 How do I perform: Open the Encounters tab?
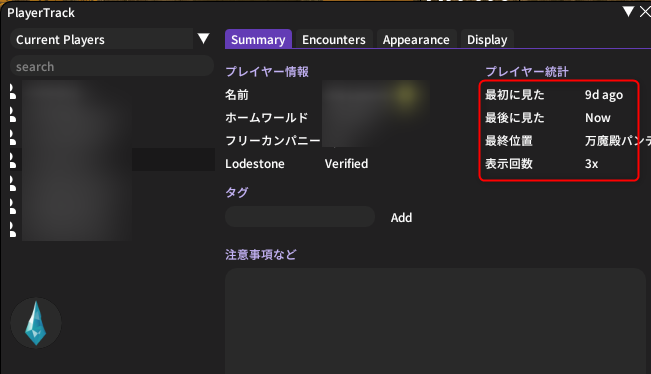[334, 39]
